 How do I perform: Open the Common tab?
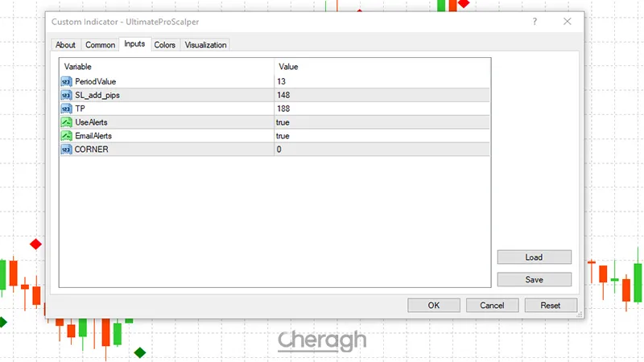pos(100,45)
